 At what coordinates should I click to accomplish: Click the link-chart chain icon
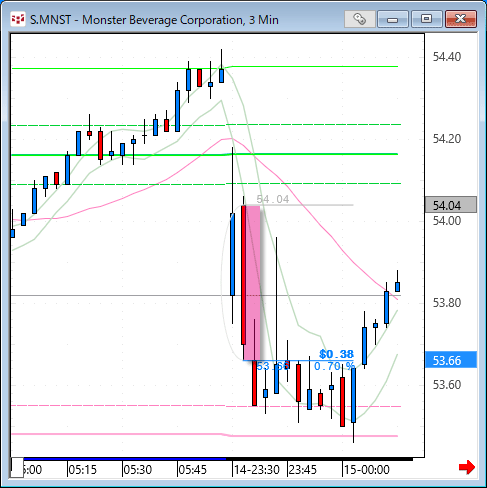click(x=360, y=19)
